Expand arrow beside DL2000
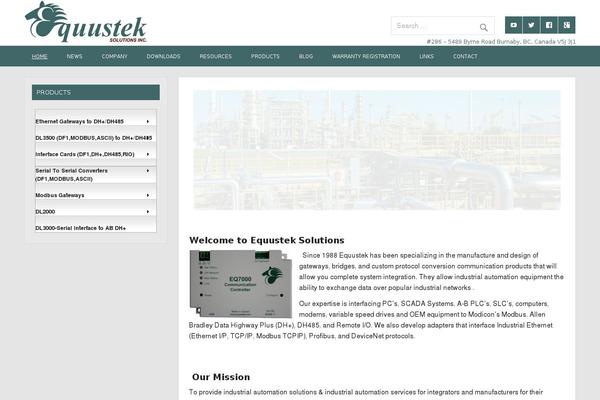600x400 pixels. [x=148, y=212]
